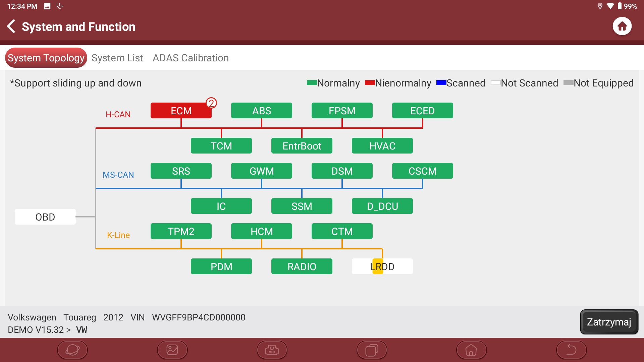
Task: Tap the VIC connector icon
Action: [272, 350]
